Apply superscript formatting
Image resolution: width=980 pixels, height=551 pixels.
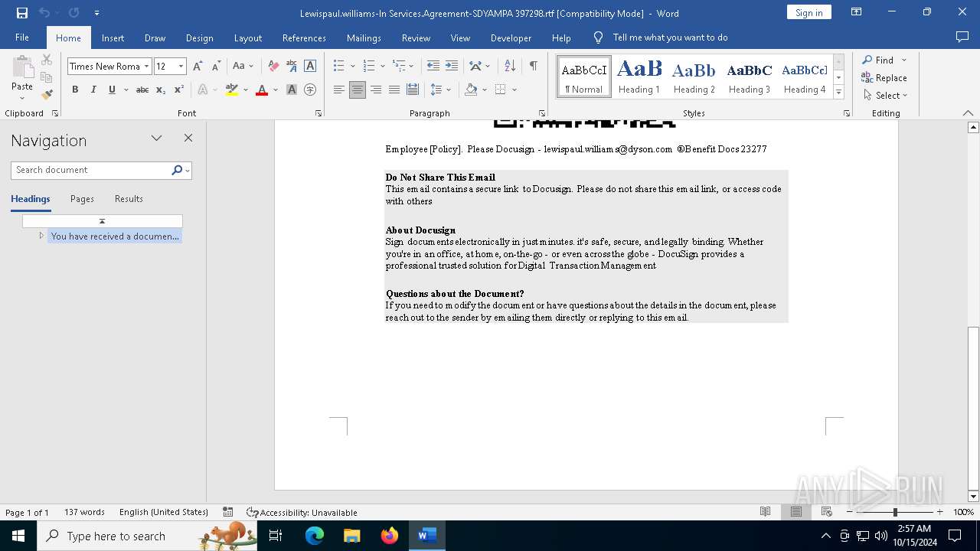pos(179,90)
